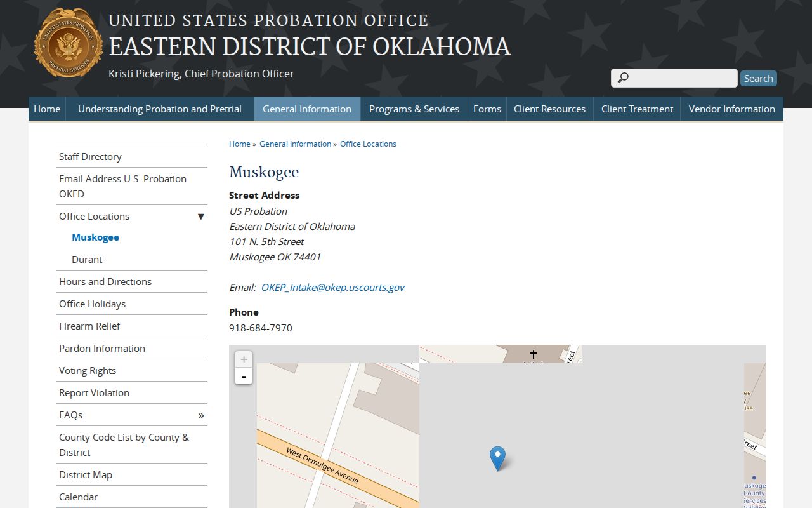Image resolution: width=812 pixels, height=508 pixels.
Task: Zoom in the map with plus button
Action: [244, 359]
